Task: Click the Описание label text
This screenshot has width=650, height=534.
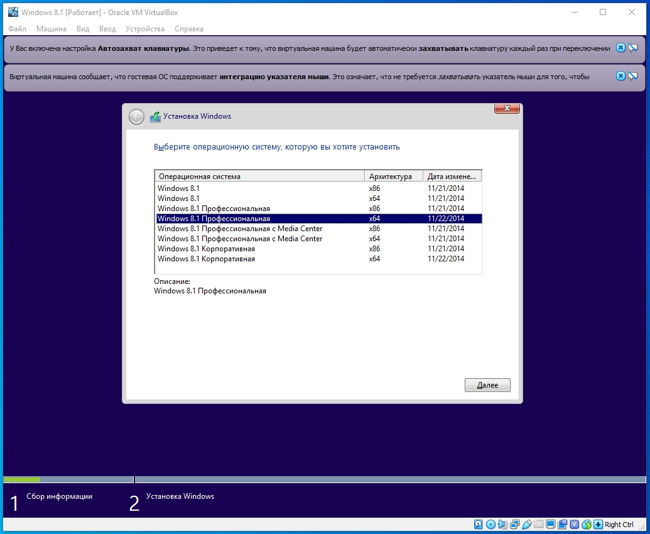Action: [172, 281]
